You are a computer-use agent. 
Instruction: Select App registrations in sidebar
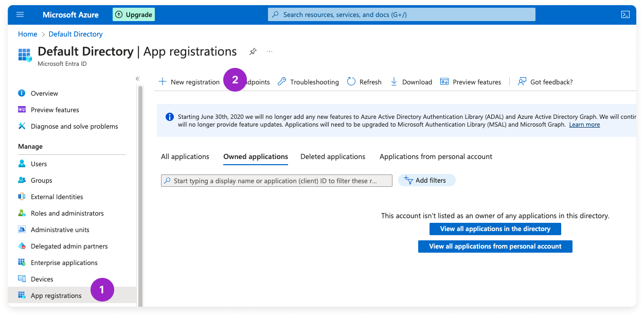(72, 295)
